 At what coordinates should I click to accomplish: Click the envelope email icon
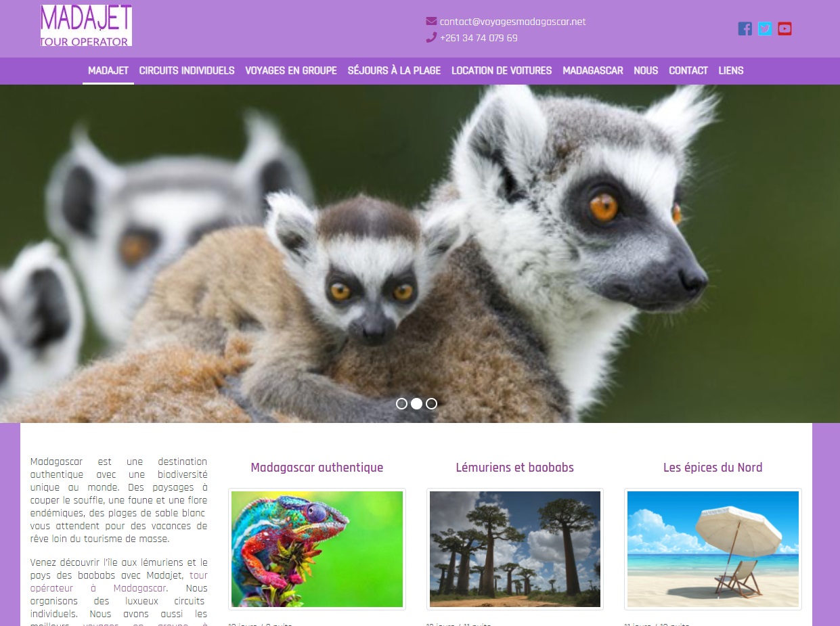[x=431, y=22]
